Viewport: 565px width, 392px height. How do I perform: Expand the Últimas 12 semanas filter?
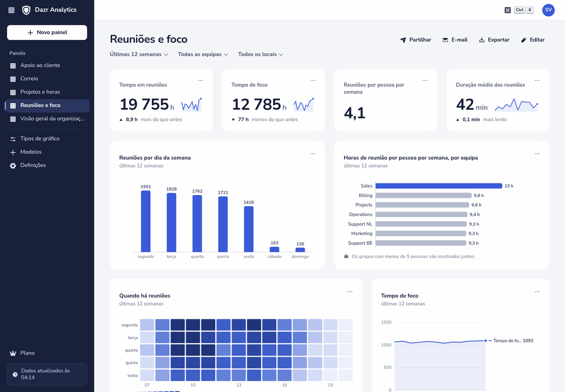point(139,54)
